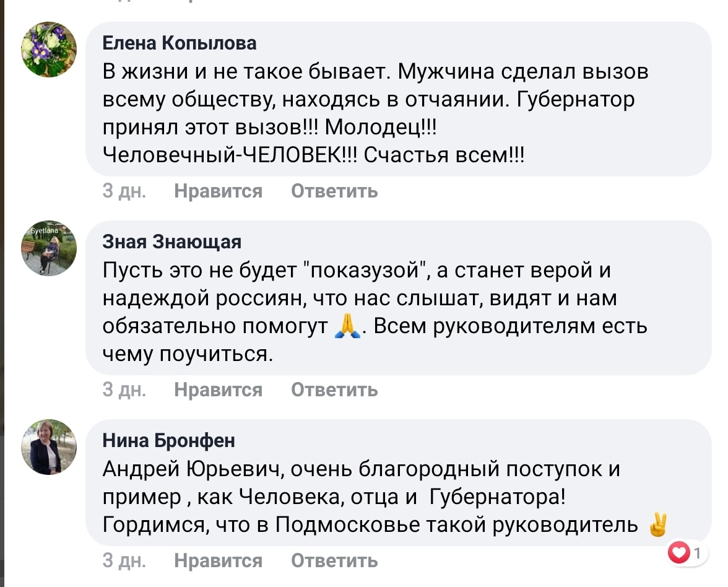Open Елена Копылова's profile name link
The image size is (728, 587).
tap(179, 43)
